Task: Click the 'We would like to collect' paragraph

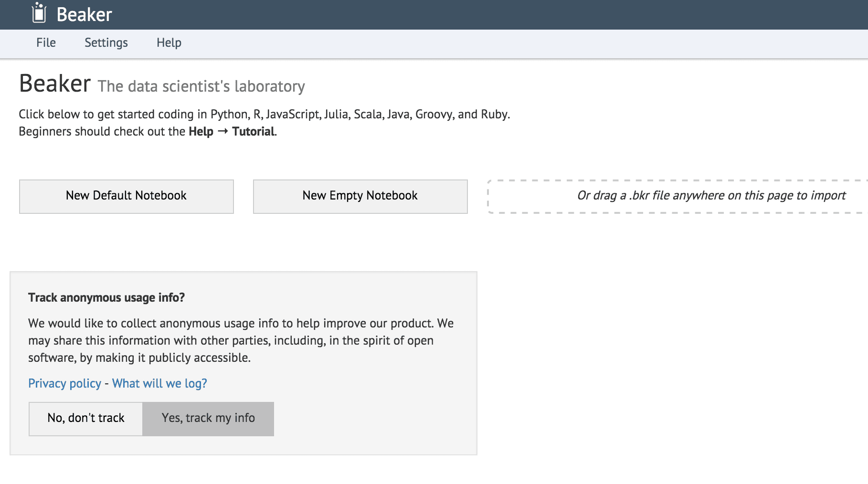Action: pos(241,340)
